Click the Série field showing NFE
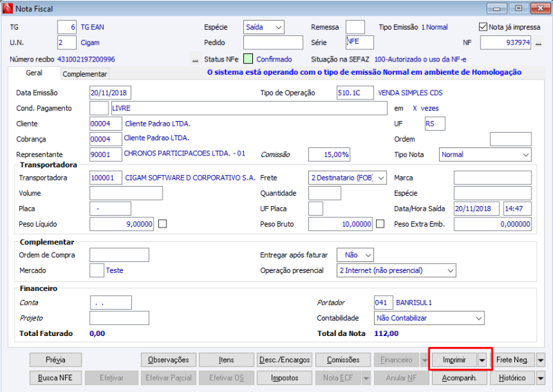The image size is (553, 392). coord(359,42)
